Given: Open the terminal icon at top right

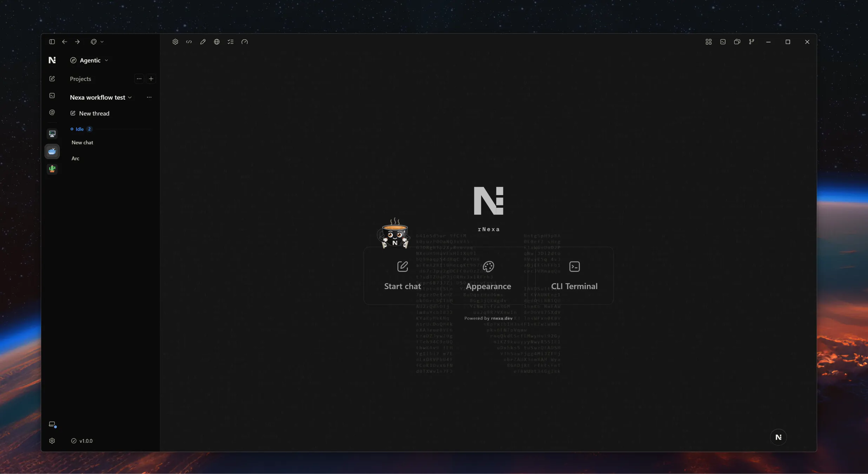Looking at the screenshot, I should click(x=723, y=42).
